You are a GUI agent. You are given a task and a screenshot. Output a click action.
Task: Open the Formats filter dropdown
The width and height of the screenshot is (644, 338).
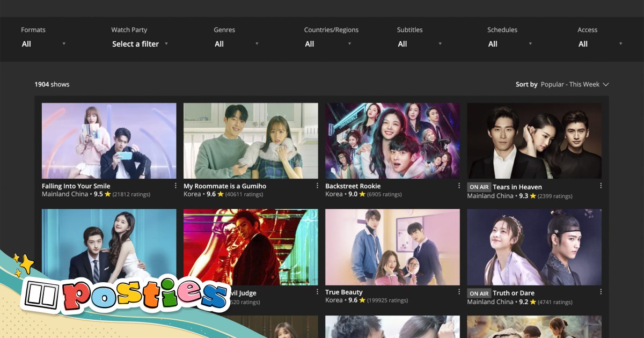tap(43, 44)
